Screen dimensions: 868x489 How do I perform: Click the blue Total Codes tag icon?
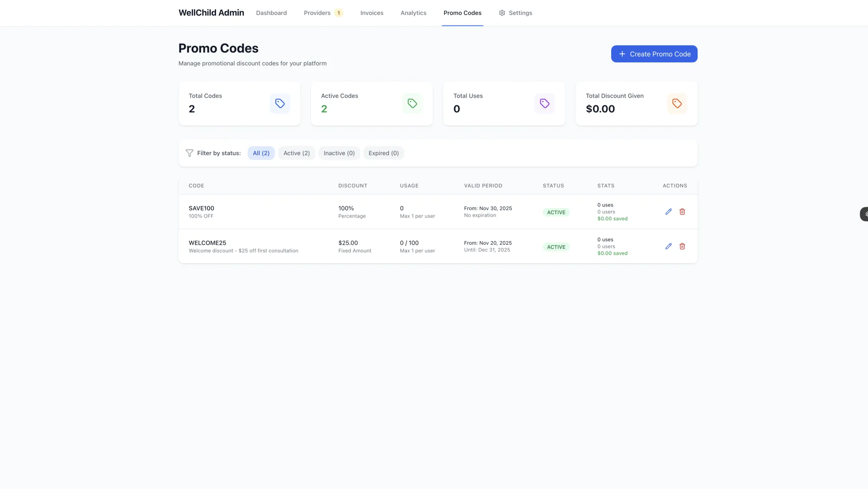pos(280,104)
